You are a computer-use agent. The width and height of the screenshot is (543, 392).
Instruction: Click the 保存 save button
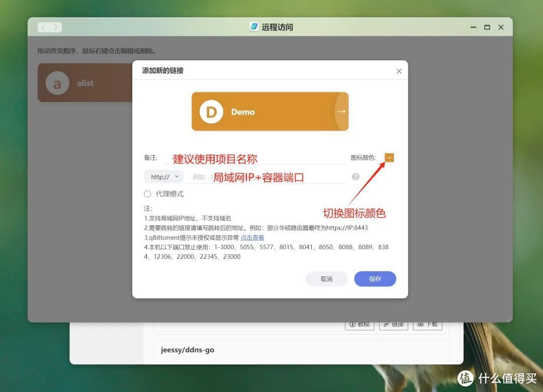(375, 279)
